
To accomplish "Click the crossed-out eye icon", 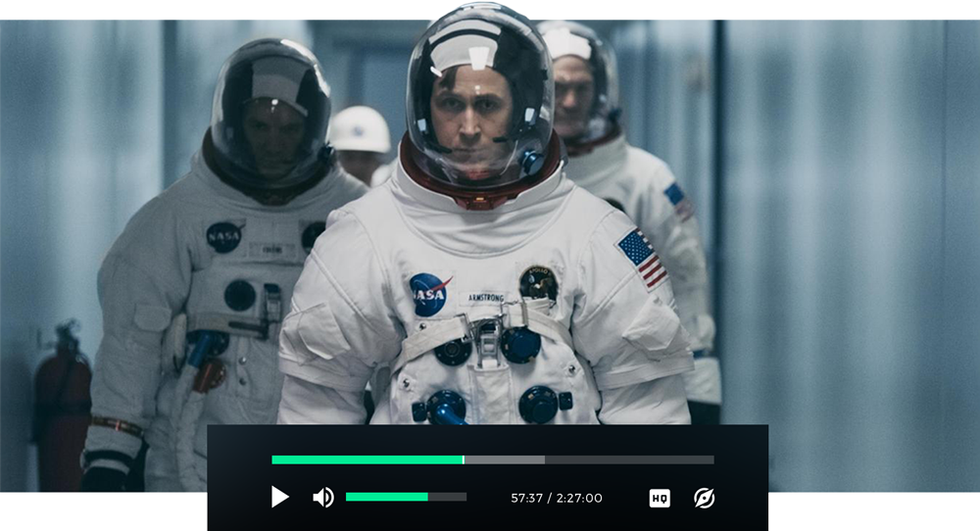I will (705, 498).
